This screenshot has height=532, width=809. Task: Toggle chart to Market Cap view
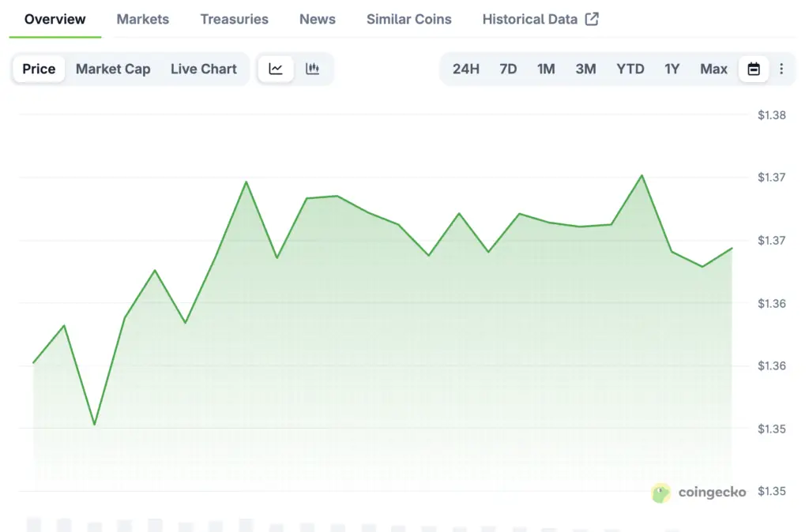point(113,69)
